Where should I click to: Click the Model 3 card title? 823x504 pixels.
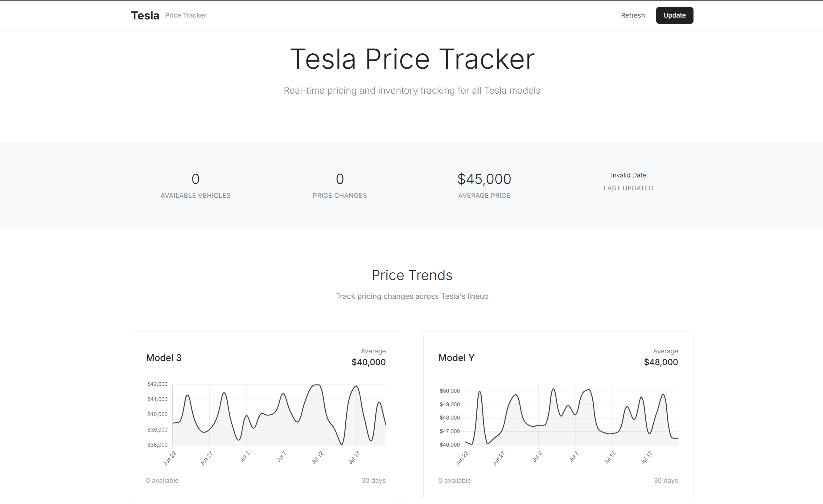(164, 358)
